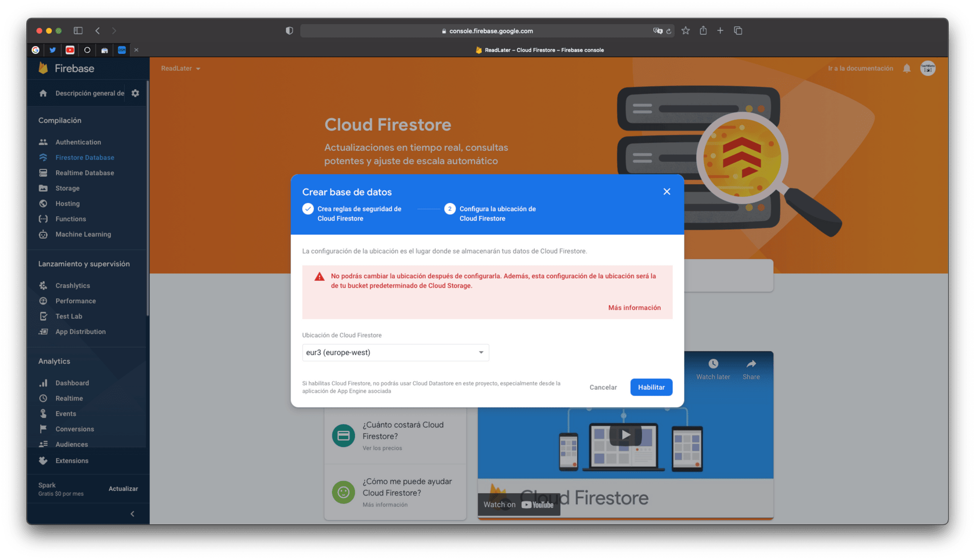Click the Firebase logo icon

pyautogui.click(x=43, y=68)
